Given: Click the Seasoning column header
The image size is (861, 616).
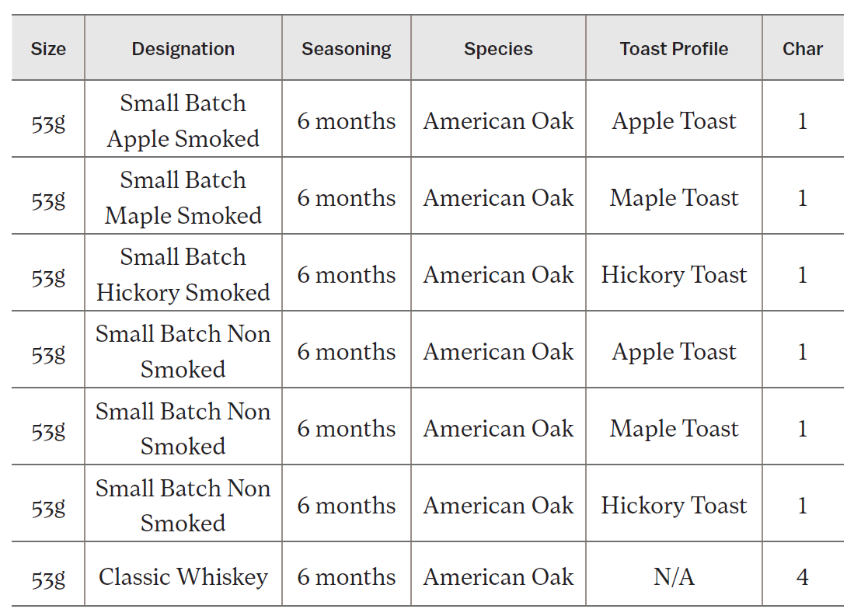Looking at the screenshot, I should [x=346, y=49].
